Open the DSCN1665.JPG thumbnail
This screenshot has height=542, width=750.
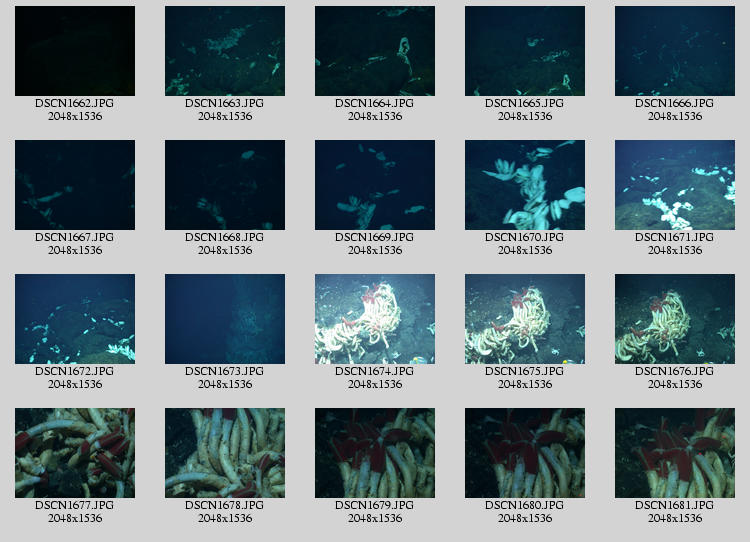(525, 51)
